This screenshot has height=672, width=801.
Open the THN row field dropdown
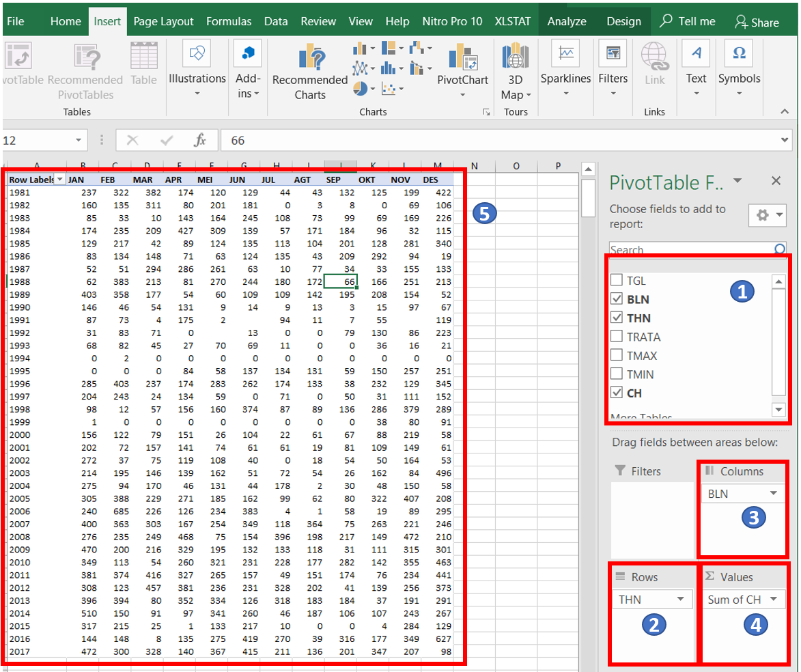(680, 599)
